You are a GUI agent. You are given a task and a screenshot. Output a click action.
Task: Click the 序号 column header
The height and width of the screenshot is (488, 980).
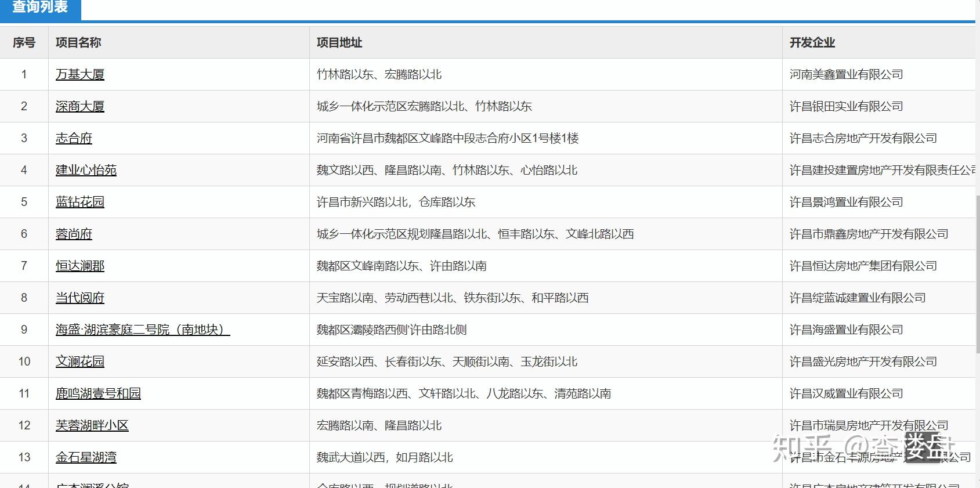(24, 42)
